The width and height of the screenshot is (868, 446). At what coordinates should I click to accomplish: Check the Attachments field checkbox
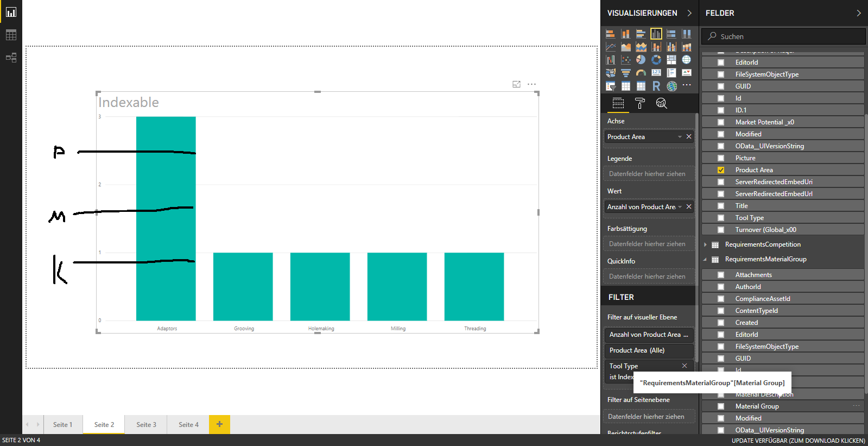[x=721, y=275]
